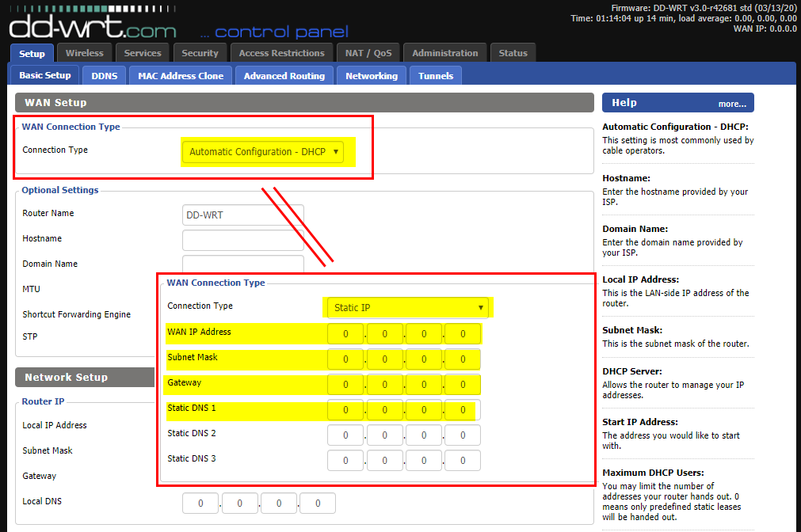Viewport: 801px width, 532px height.
Task: Click first octet of Local DNS
Action: pyautogui.click(x=200, y=503)
